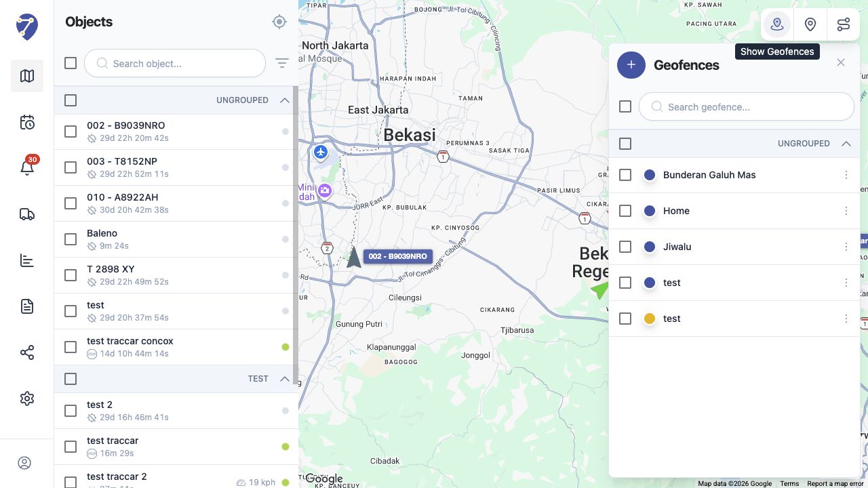Open options menu for blue test geofence
Screen dimensions: 868x488
[x=846, y=283]
